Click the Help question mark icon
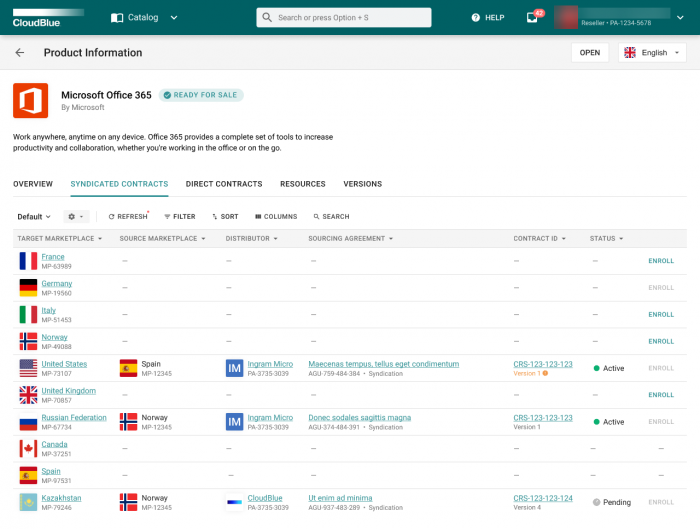 pos(475,17)
